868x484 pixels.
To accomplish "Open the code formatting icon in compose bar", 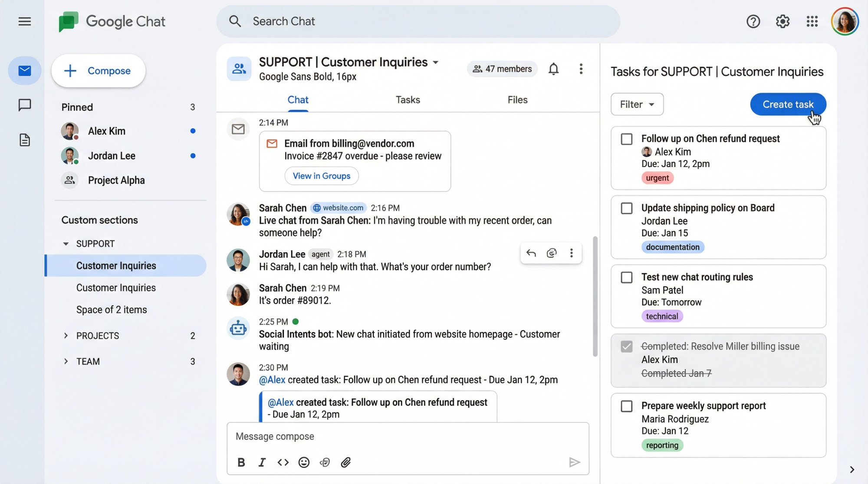I will (283, 462).
